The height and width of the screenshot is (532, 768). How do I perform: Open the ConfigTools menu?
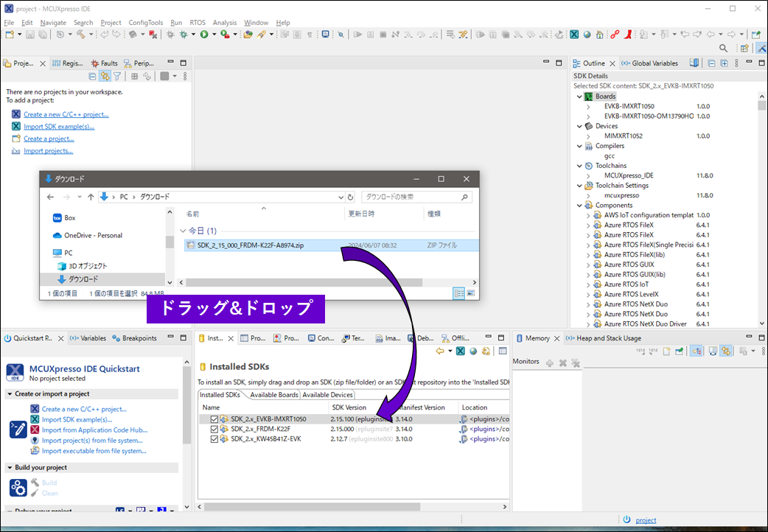(145, 23)
